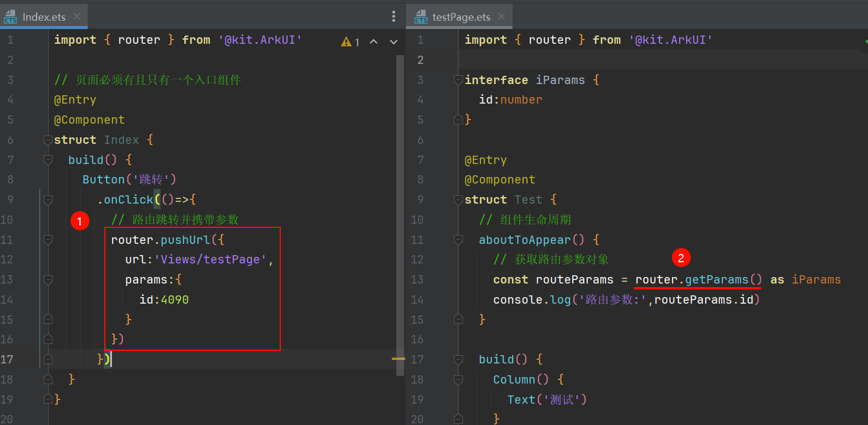Image resolution: width=868 pixels, height=425 pixels.
Task: Click '路由参数:' string in console.log
Action: 613,300
